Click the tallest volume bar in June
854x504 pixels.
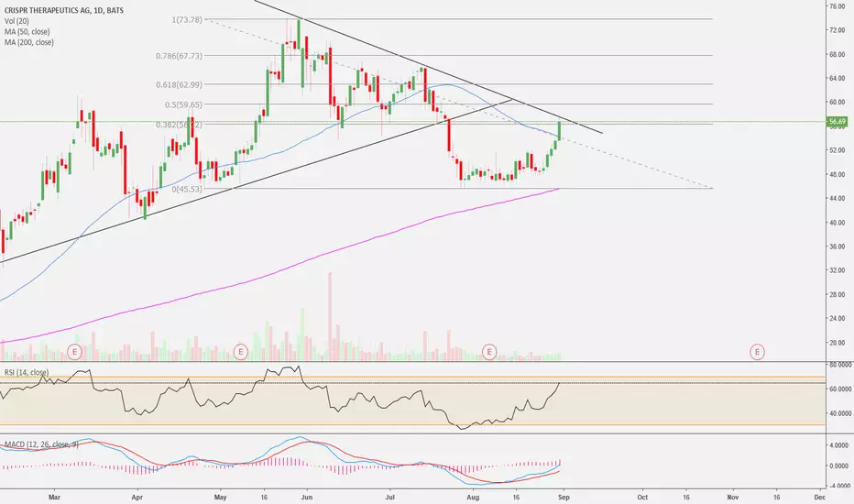330,316
